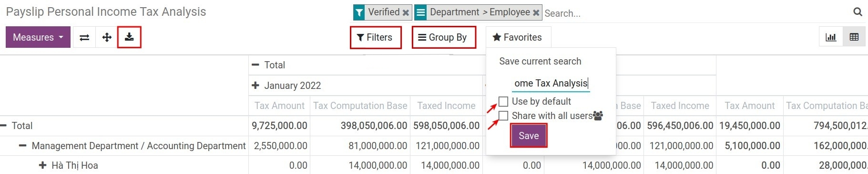Viewport: 868px width, 174px height.
Task: Enable Share with all users checkbox
Action: [503, 116]
